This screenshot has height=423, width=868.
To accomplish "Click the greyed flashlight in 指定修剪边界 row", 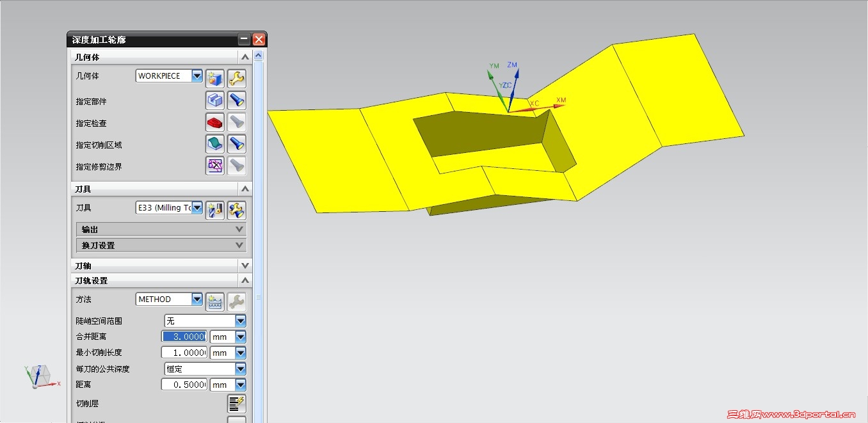I will point(237,166).
